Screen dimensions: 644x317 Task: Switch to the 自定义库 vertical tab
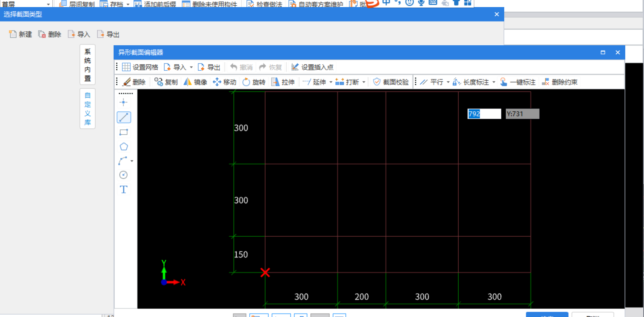click(x=87, y=109)
